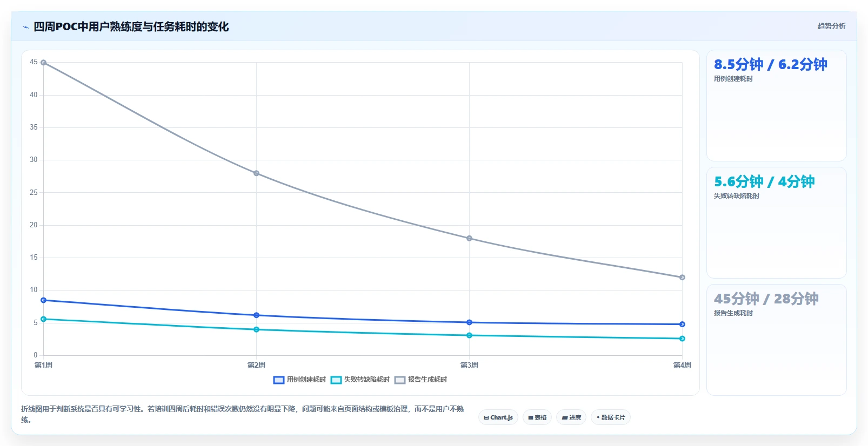Click the y-axis label 40
Image resolution: width=868 pixels, height=446 pixels.
pyautogui.click(x=34, y=95)
